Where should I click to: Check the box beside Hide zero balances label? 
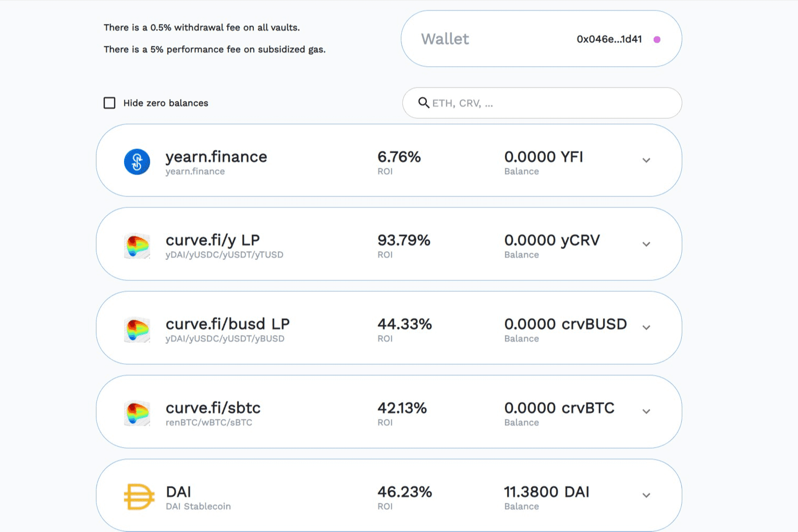pos(109,103)
